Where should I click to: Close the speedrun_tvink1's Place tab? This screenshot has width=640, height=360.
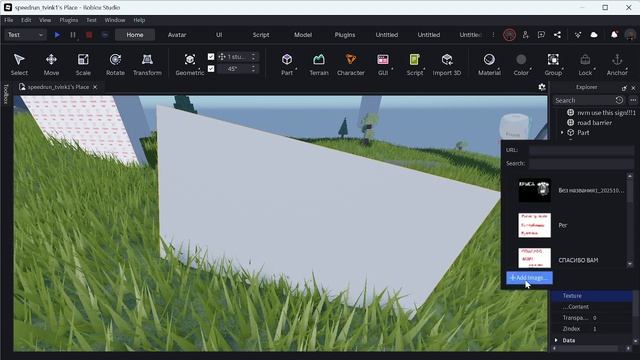(x=95, y=87)
